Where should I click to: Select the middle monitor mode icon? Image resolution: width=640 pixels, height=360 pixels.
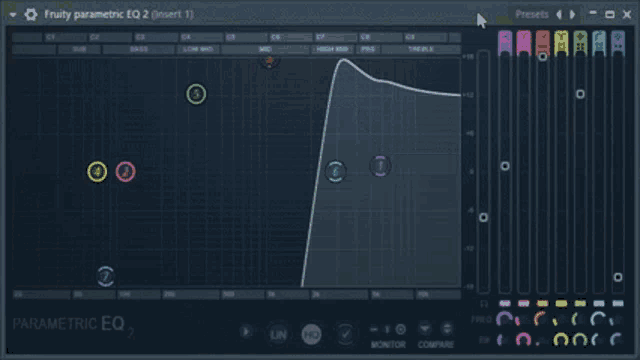pos(387,329)
